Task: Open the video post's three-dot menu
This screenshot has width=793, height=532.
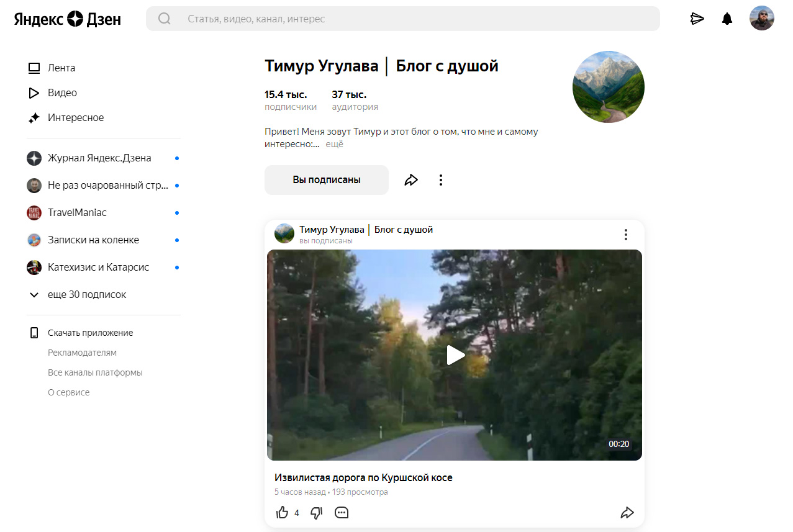Action: (x=625, y=235)
